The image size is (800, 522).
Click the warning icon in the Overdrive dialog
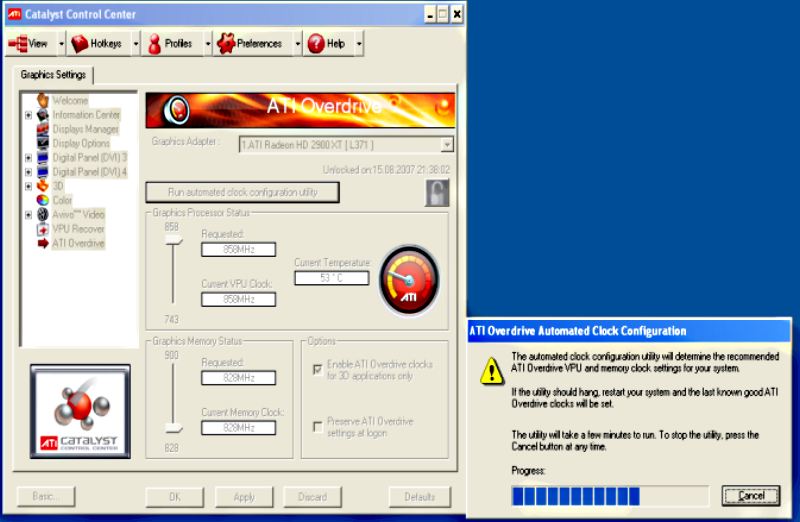[491, 371]
